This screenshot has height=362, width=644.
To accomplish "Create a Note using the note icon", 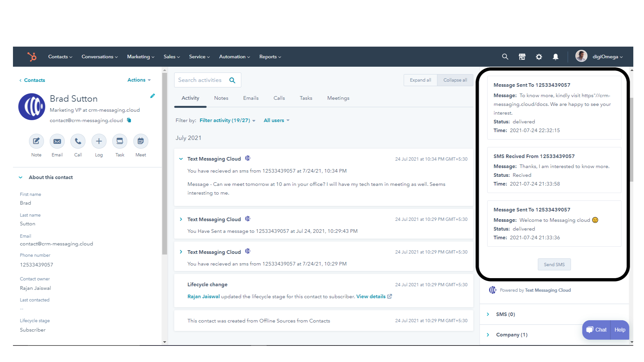I will [x=36, y=141].
